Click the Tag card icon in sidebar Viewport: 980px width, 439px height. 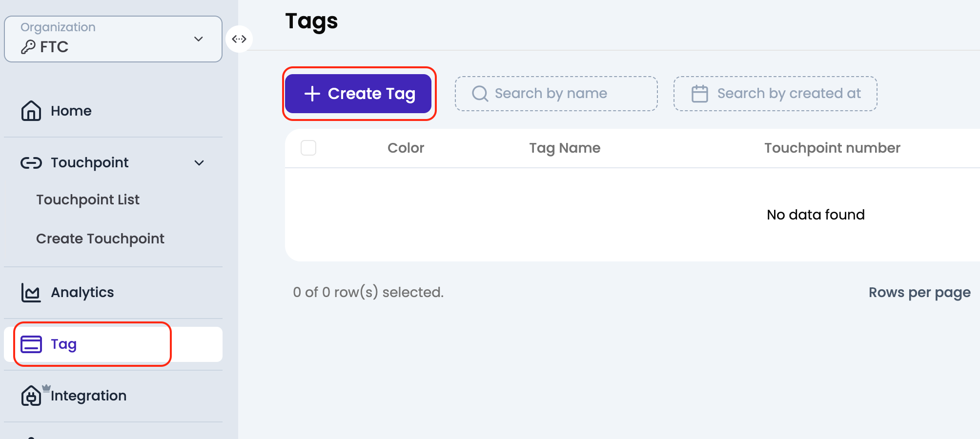31,344
